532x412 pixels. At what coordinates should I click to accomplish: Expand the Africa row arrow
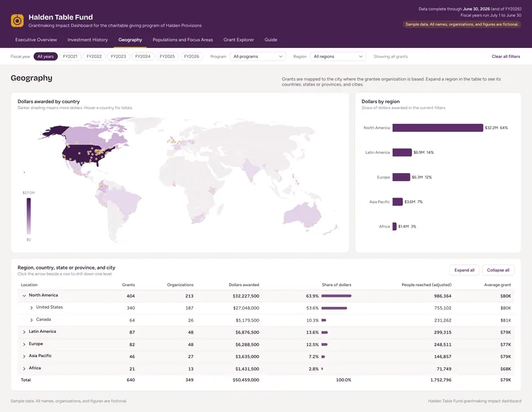24,369
